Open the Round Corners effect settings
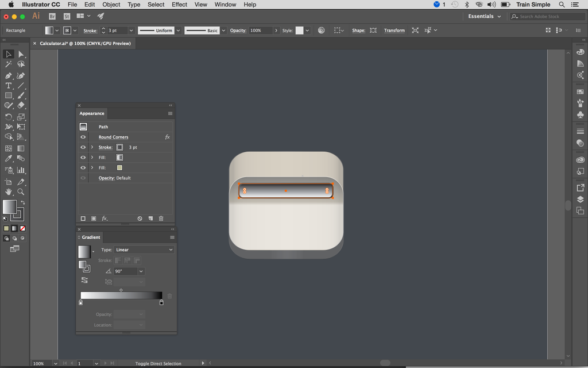 [113, 137]
